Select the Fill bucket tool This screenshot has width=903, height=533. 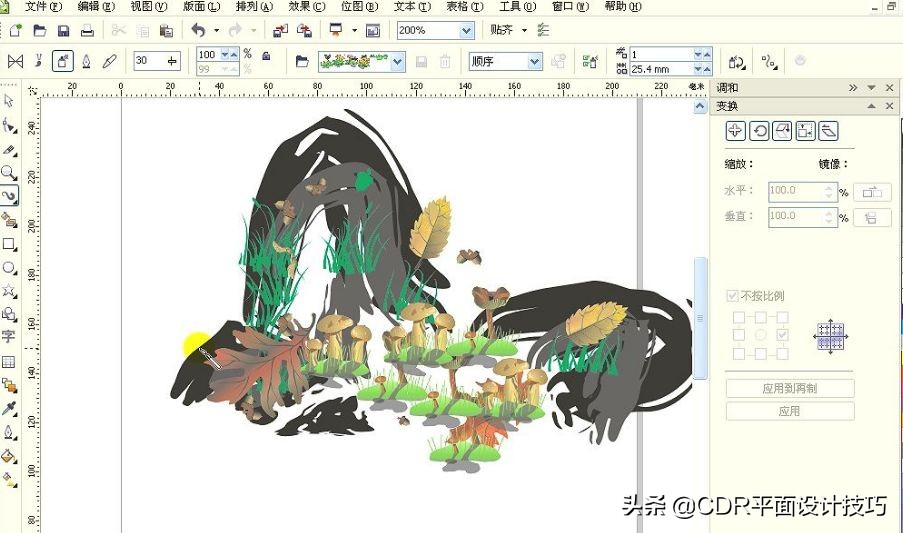click(9, 456)
